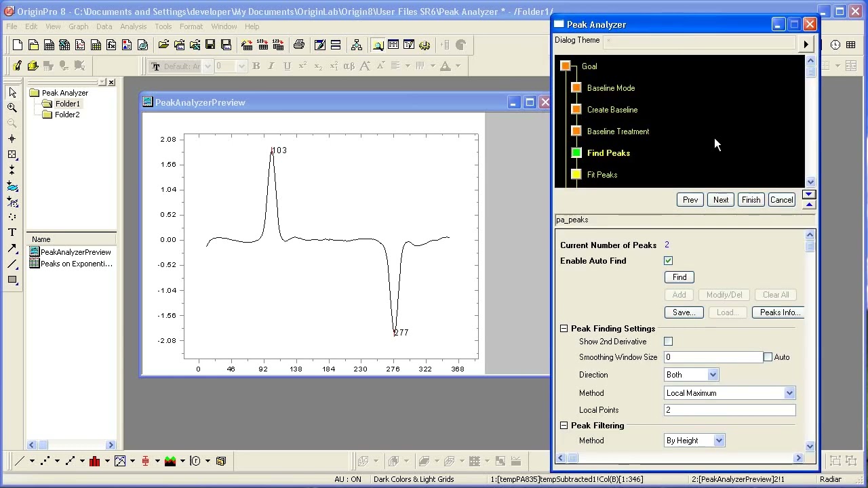Screen dimensions: 868x488
Task: Apply Italic text formatting
Action: click(271, 66)
